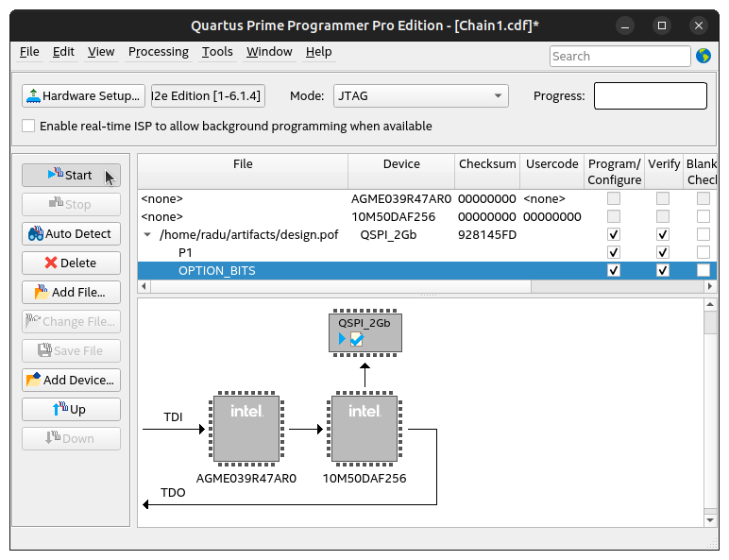Click Delete to remove selected entry
This screenshot has height=560, width=729.
click(x=71, y=263)
